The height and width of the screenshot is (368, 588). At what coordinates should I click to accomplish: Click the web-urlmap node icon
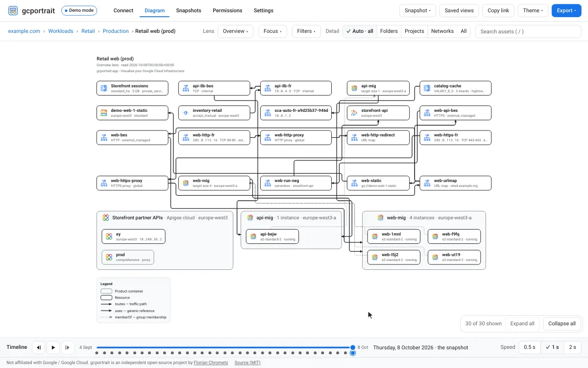[x=427, y=183]
